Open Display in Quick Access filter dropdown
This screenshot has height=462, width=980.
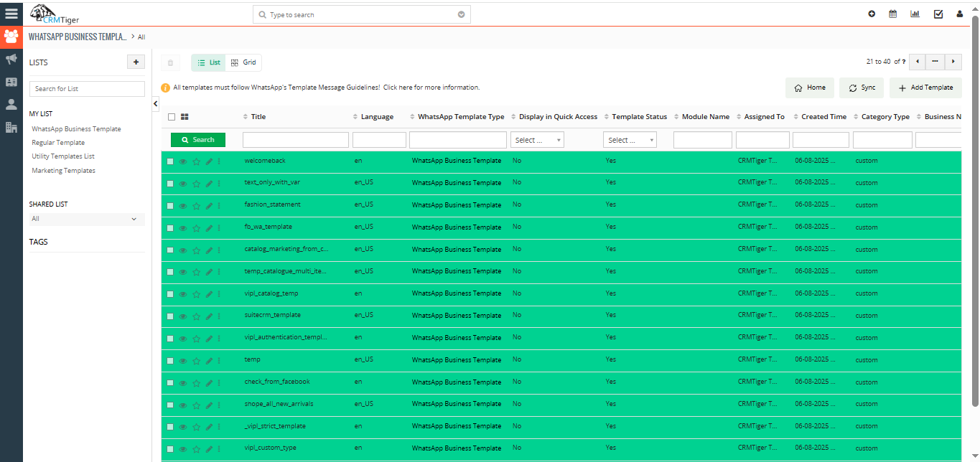(x=537, y=140)
